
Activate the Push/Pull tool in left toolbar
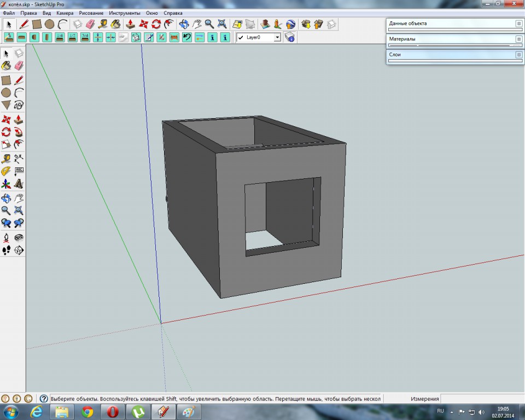coord(19,119)
